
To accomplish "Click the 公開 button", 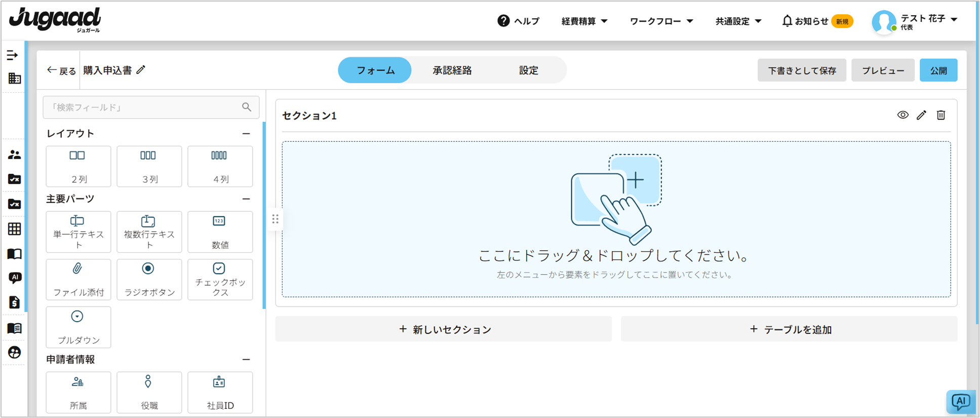I will pos(938,70).
